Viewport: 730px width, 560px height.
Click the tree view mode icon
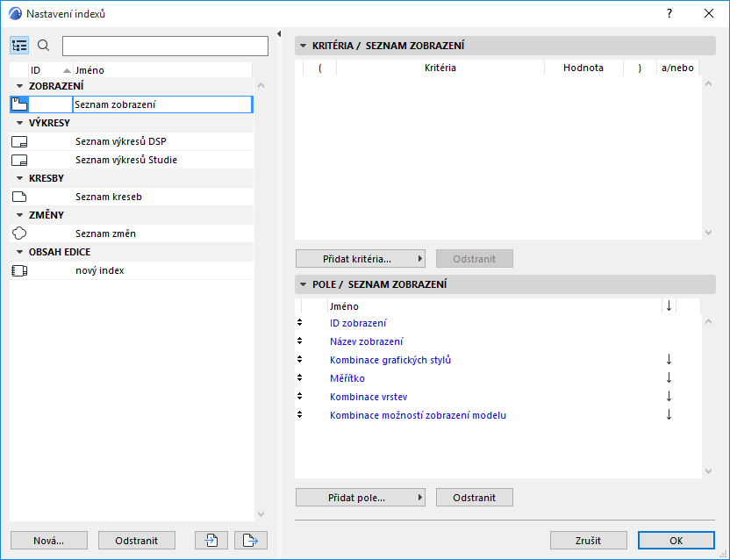(19, 46)
